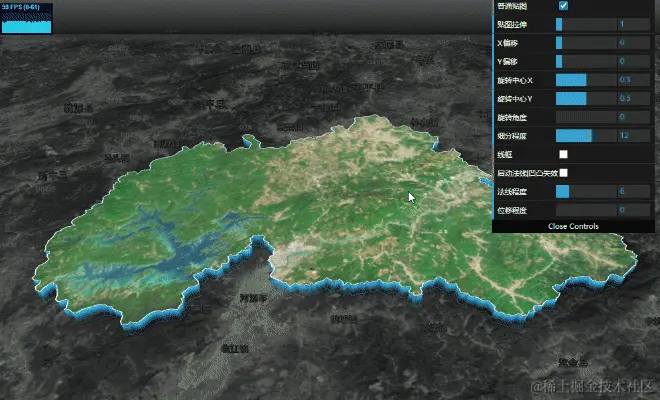Click the Y偏移 slider track
660x400 pixels.
pyautogui.click(x=586, y=61)
